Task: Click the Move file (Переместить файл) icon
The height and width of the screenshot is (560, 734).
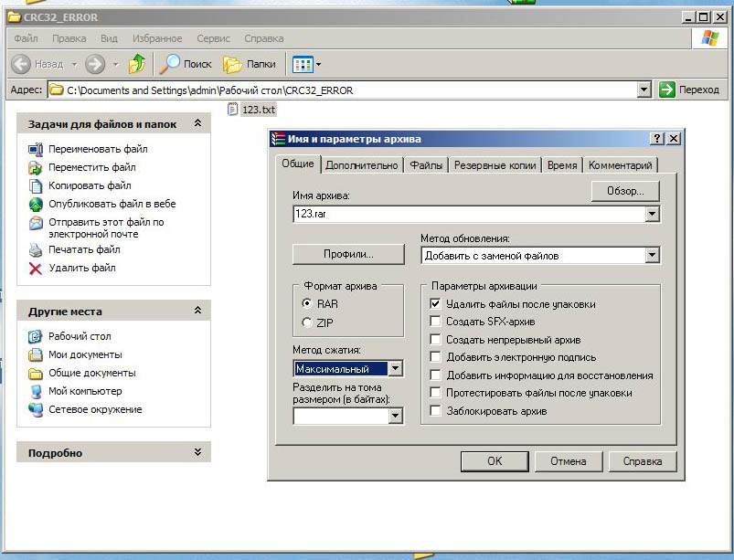Action: point(36,167)
